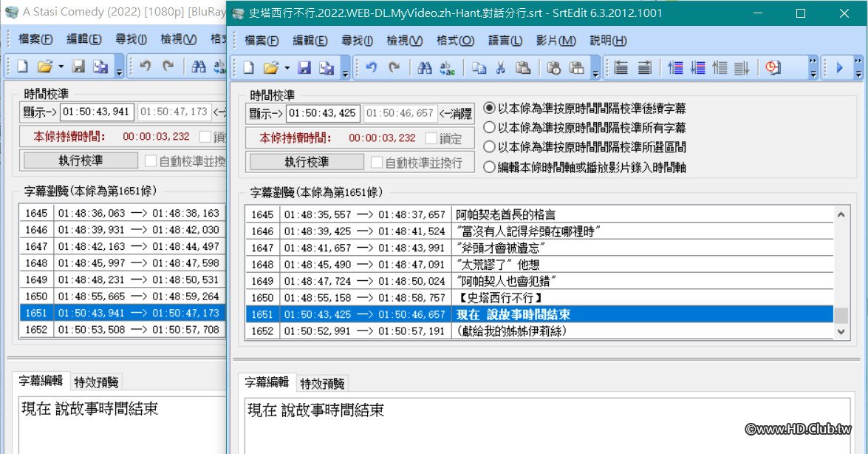Viewport: 868px width, 454px height.
Task: Click the red clock timing icon
Action: click(x=773, y=67)
